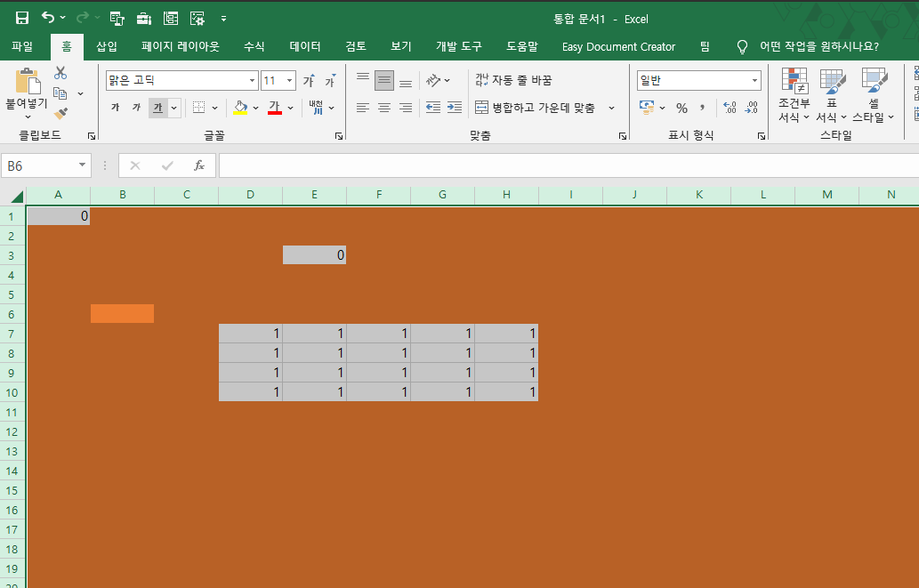
Task: Click the phonetic guide (내천) icon
Action: pyautogui.click(x=317, y=108)
